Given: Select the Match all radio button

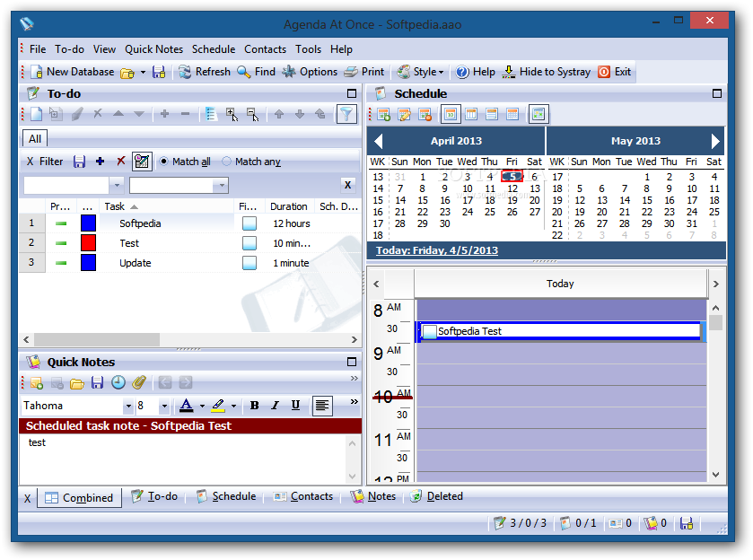Looking at the screenshot, I should pyautogui.click(x=163, y=162).
